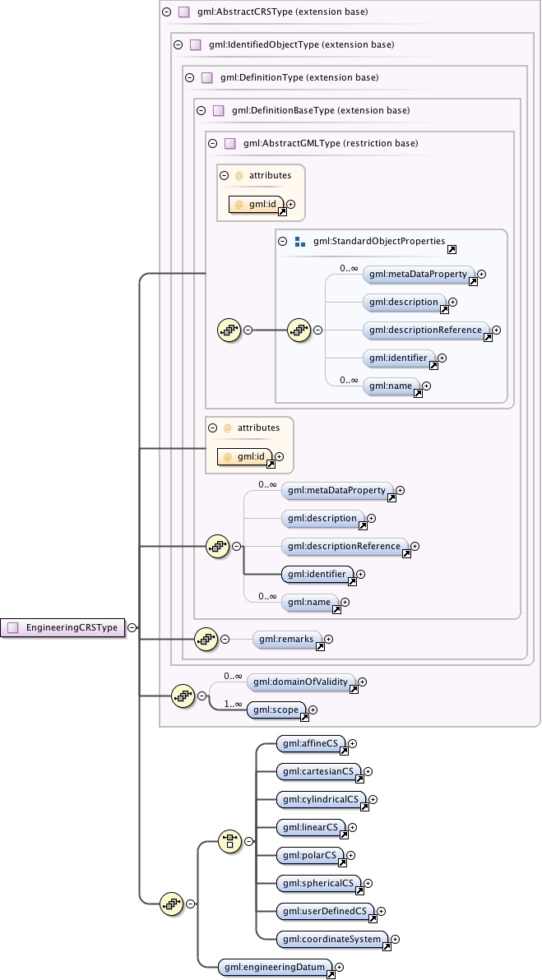542x980 pixels.
Task: Click reference arrow on gml:cylindricalCS
Action: tap(364, 807)
